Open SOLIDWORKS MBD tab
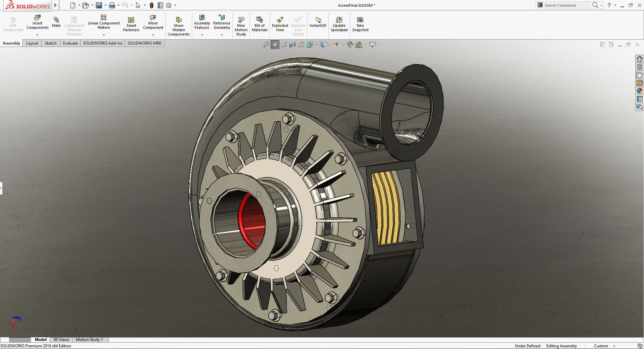 tap(145, 43)
